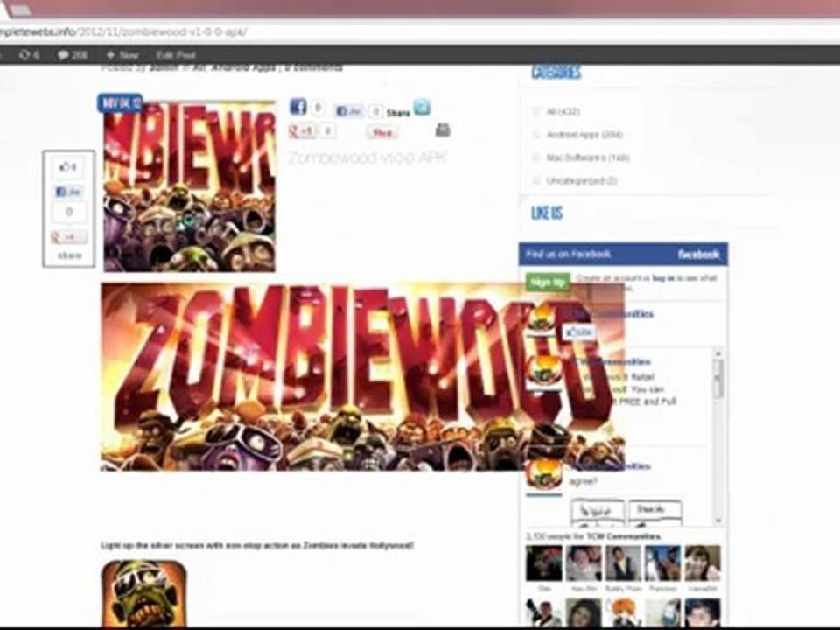Click the red Pinterest Pin it button

click(x=382, y=132)
